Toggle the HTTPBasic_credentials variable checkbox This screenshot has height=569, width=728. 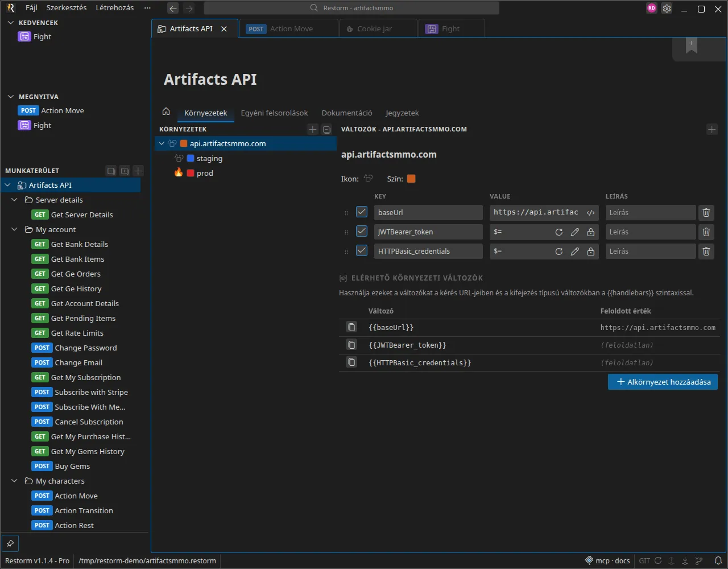pyautogui.click(x=362, y=250)
